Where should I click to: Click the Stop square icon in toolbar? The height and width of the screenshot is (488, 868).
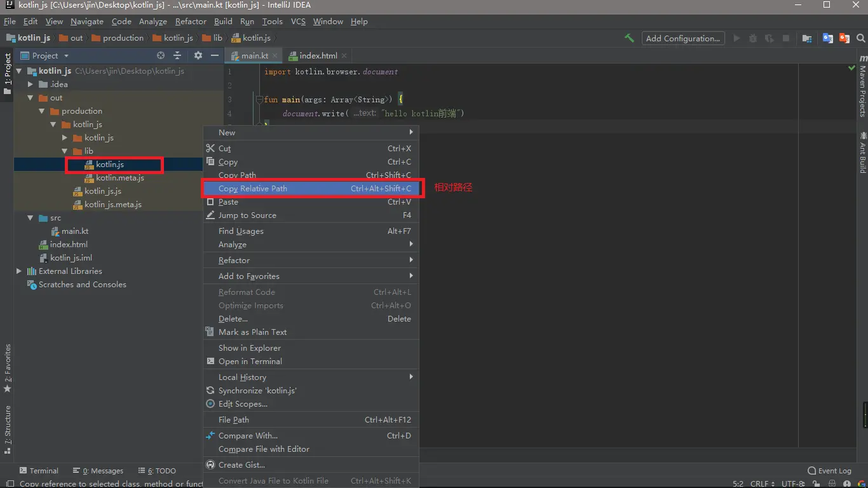pyautogui.click(x=786, y=38)
